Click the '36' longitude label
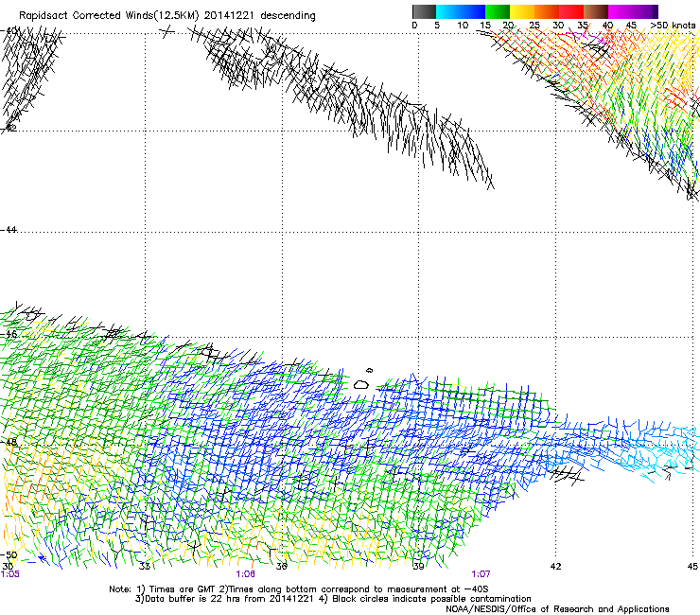This screenshot has height=615, width=700. tap(281, 567)
